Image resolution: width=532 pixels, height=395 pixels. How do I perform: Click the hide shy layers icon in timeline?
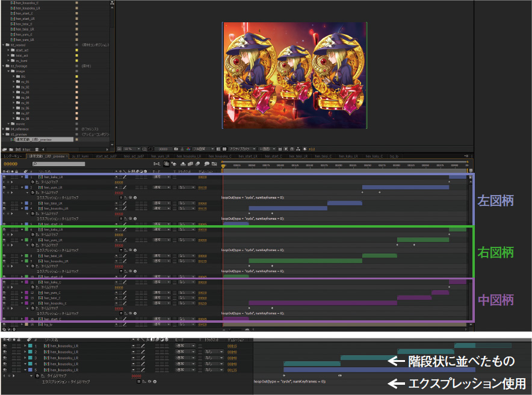[183, 164]
